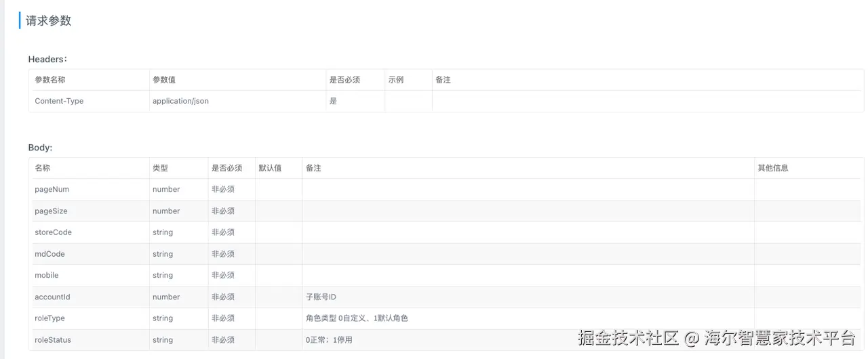
Task: Click the 其他信息 column header
Action: click(x=773, y=168)
